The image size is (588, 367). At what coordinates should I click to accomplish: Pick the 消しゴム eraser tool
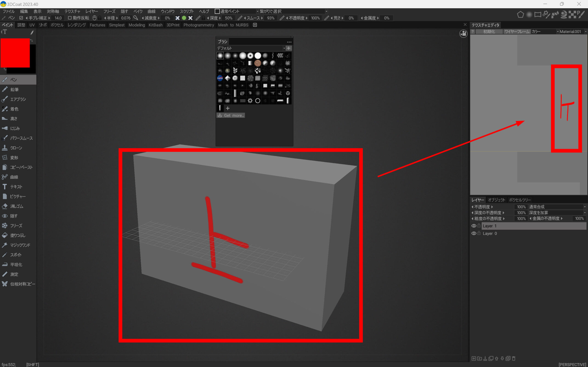[16, 206]
